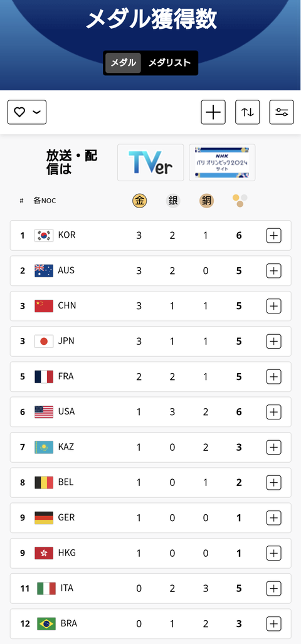The width and height of the screenshot is (301, 644).
Task: Open the TVer streaming link
Action: 150,162
